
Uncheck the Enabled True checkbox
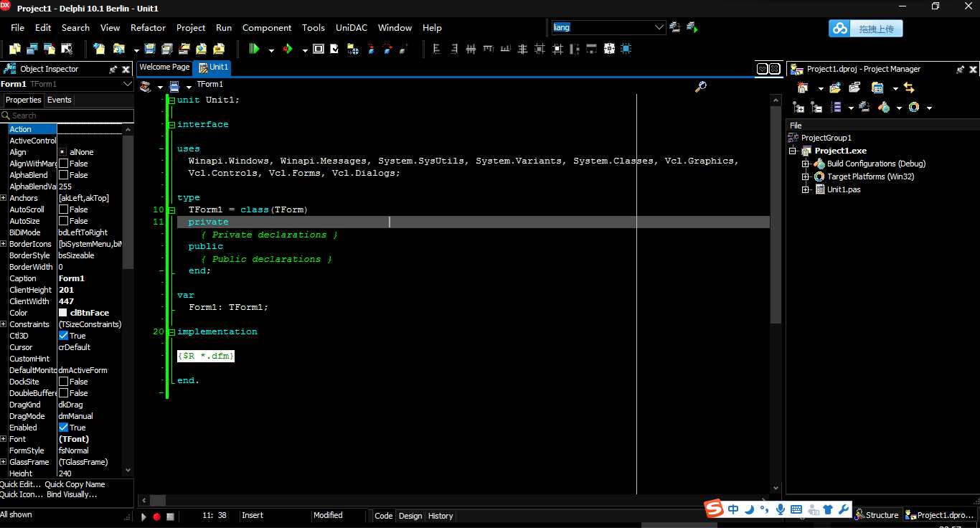[x=63, y=428]
